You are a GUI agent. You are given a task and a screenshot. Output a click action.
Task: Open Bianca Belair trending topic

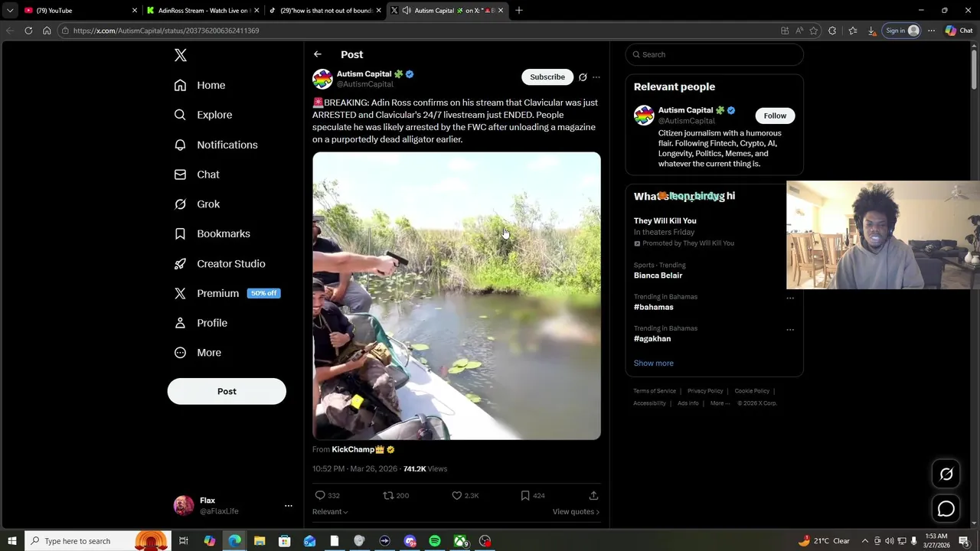click(658, 275)
